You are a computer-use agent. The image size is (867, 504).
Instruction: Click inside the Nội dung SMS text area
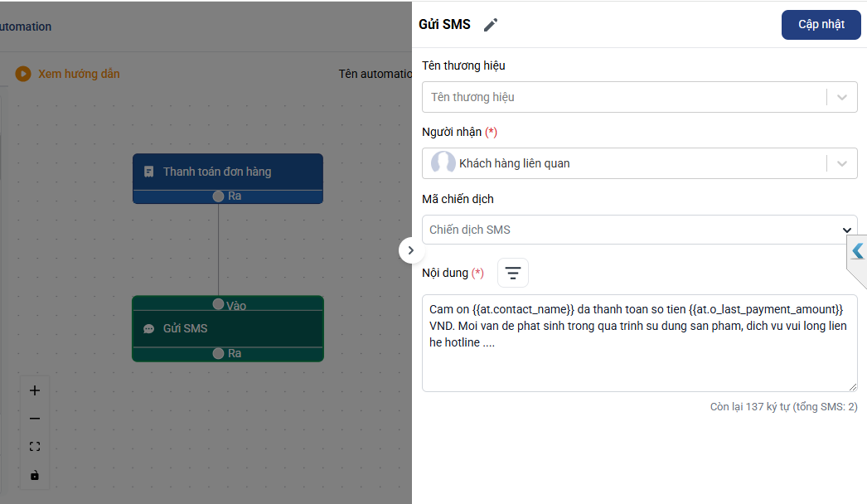[639, 365]
